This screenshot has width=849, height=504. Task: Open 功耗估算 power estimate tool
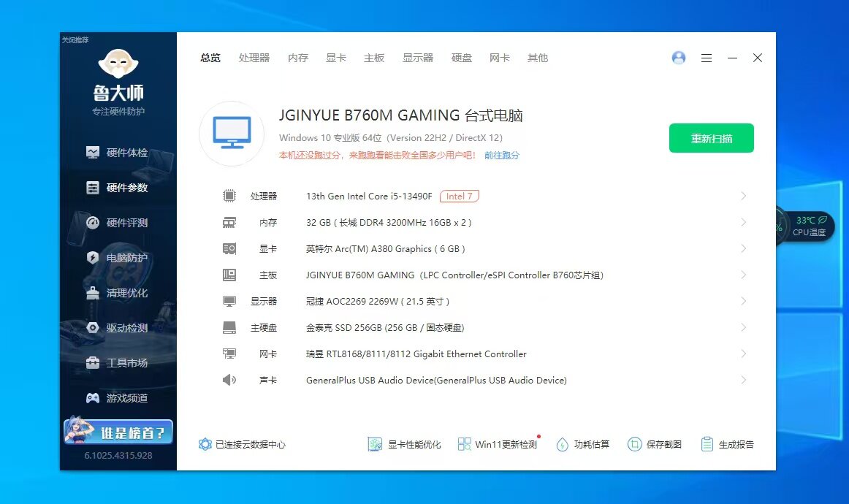582,444
